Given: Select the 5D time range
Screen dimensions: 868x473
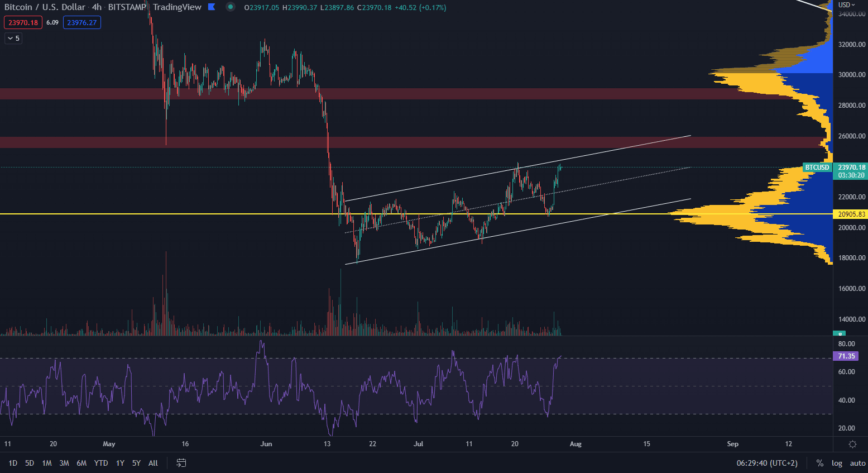Looking at the screenshot, I should point(30,463).
